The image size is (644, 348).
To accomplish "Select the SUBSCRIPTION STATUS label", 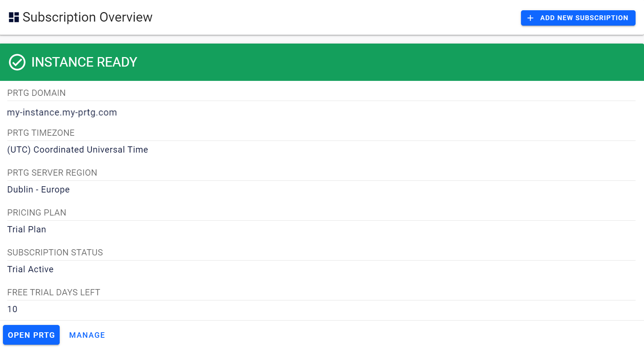I will pos(55,252).
